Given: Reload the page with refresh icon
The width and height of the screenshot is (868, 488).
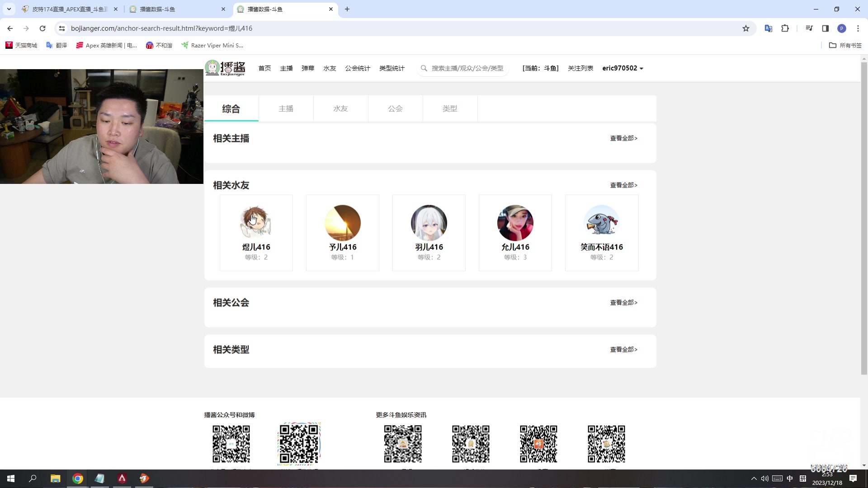Looking at the screenshot, I should coord(42,28).
